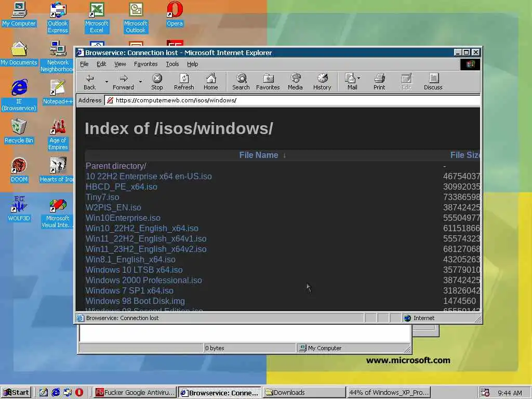Download HBCD_PE_x64.iso
532x399 pixels.
[x=122, y=187]
